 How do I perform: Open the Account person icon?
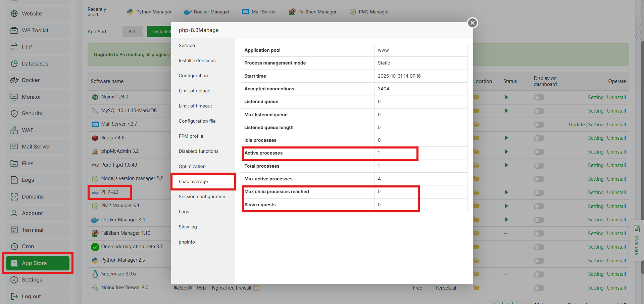tap(14, 213)
